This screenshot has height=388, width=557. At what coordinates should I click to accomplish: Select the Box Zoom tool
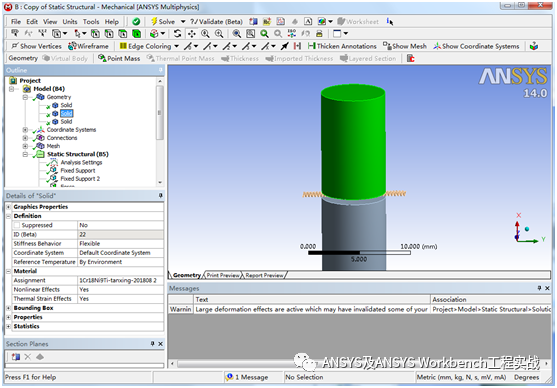click(x=219, y=34)
